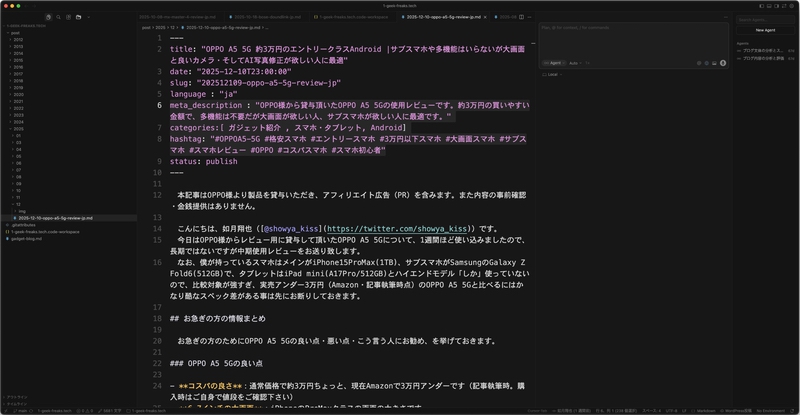Image resolution: width=800 pixels, height=415 pixels.
Task: Click the file name breadcrumb segment
Action: tap(222, 28)
